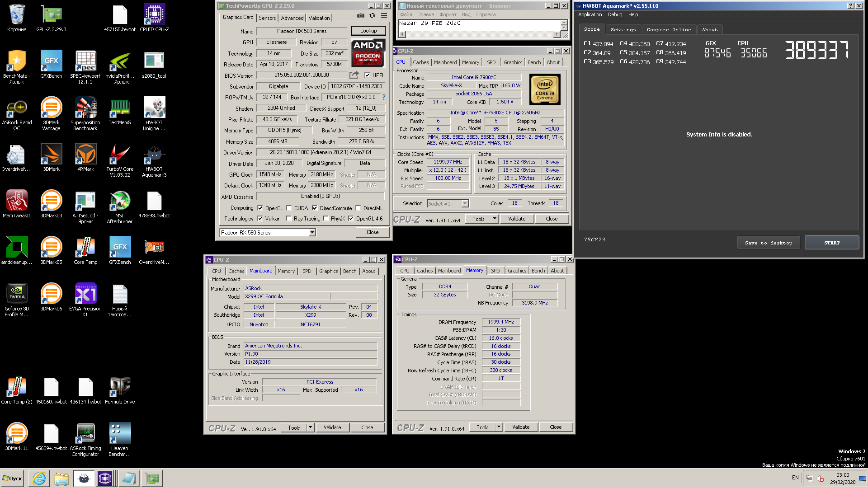868x488 pixels.
Task: Click BIOS version share/export icon in GPU-Z
Action: 354,75
